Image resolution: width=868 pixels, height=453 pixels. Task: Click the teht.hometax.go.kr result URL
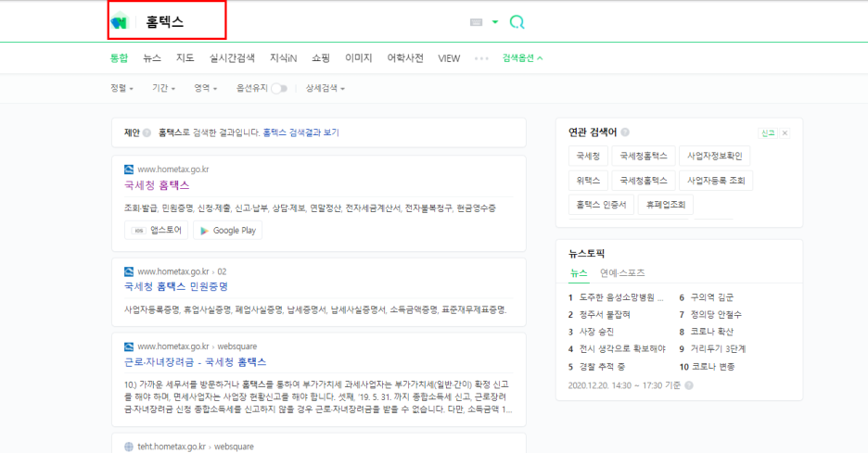(172, 447)
